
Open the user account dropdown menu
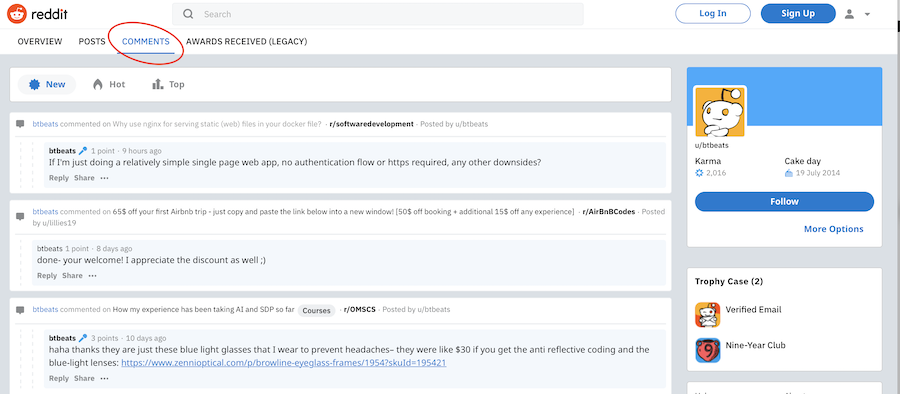pos(858,14)
